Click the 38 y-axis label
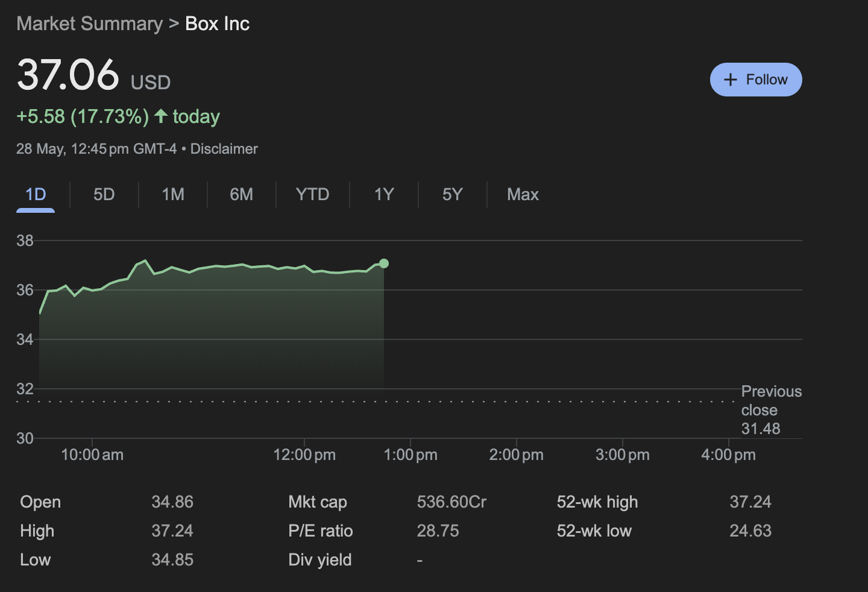This screenshot has width=868, height=592. pos(25,241)
